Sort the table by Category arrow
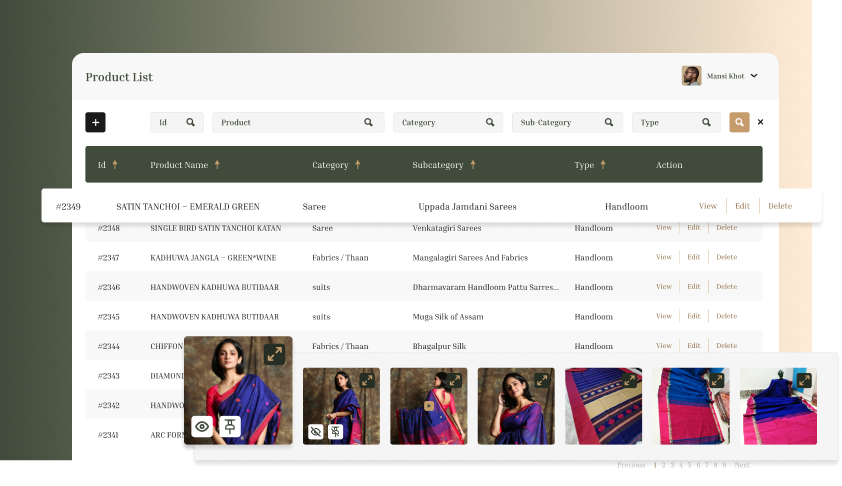 (x=357, y=165)
